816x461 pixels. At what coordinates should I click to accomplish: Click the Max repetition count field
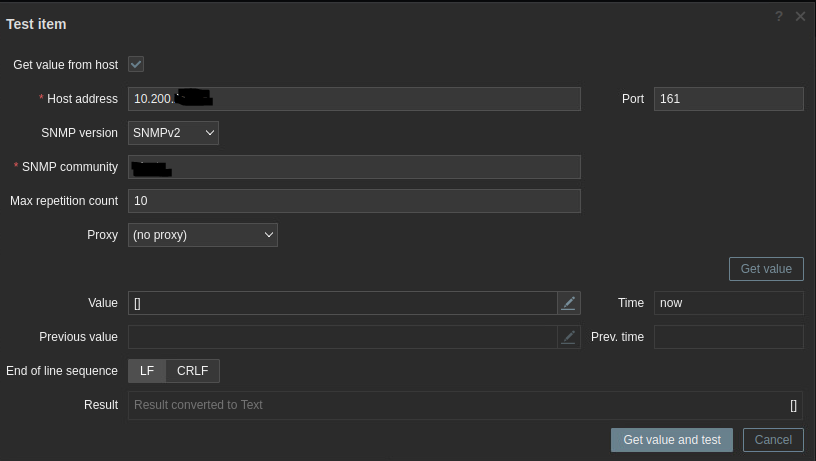point(354,201)
